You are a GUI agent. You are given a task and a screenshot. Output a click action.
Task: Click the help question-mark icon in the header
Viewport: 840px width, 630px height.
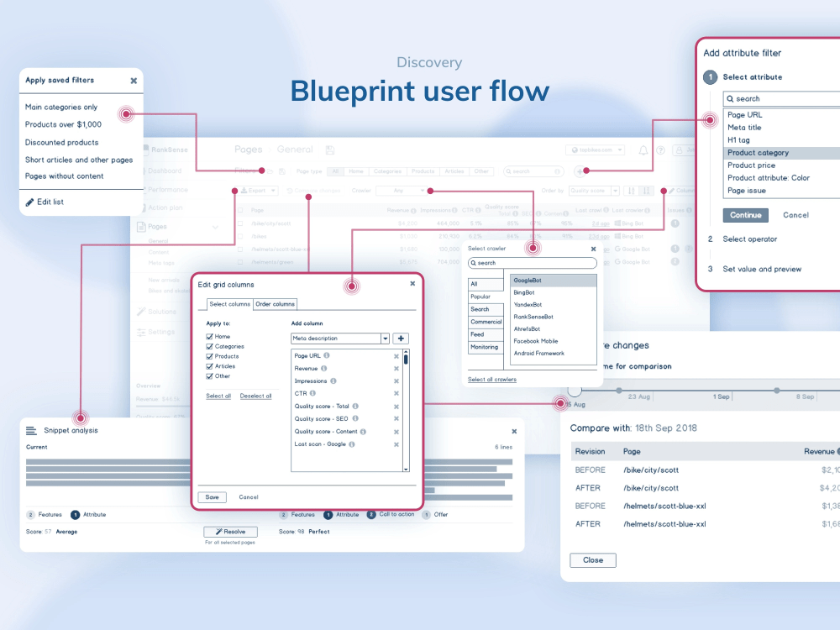[661, 150]
